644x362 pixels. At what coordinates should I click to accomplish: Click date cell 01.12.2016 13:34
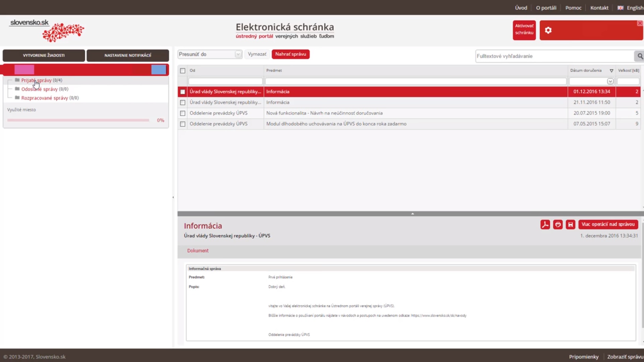(x=592, y=92)
